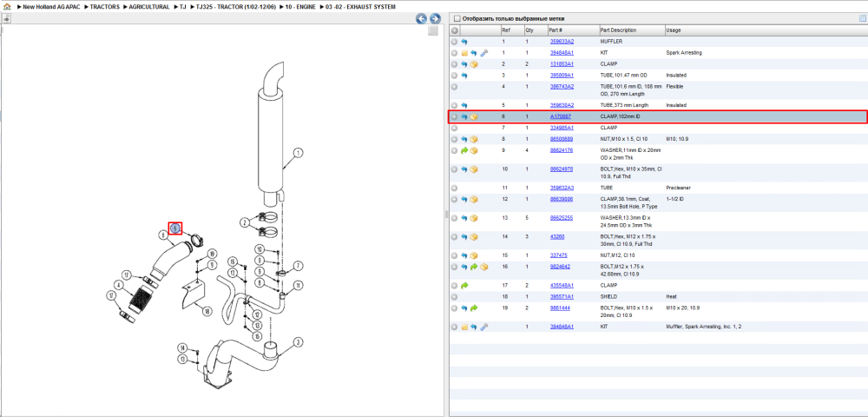Screen dimensions: 868x417
Task: Click the blue arrow on the TUBE 373 mm Length row
Action: (464, 105)
